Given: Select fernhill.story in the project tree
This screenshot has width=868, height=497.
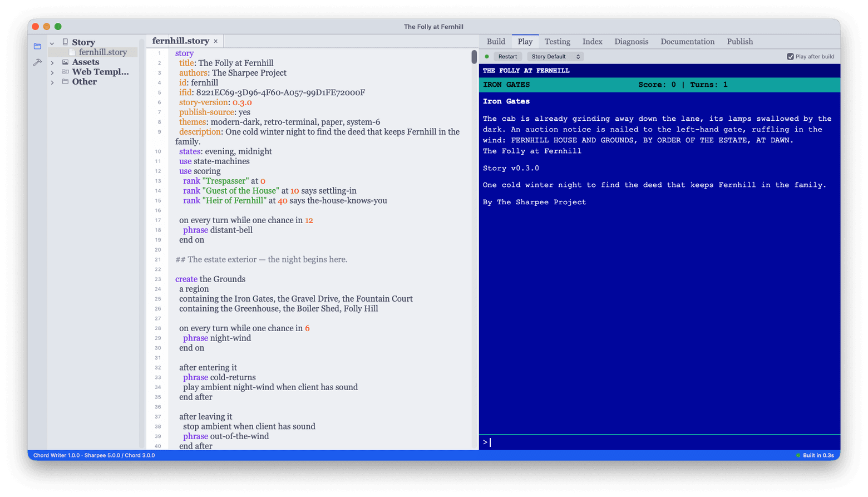Looking at the screenshot, I should (103, 52).
